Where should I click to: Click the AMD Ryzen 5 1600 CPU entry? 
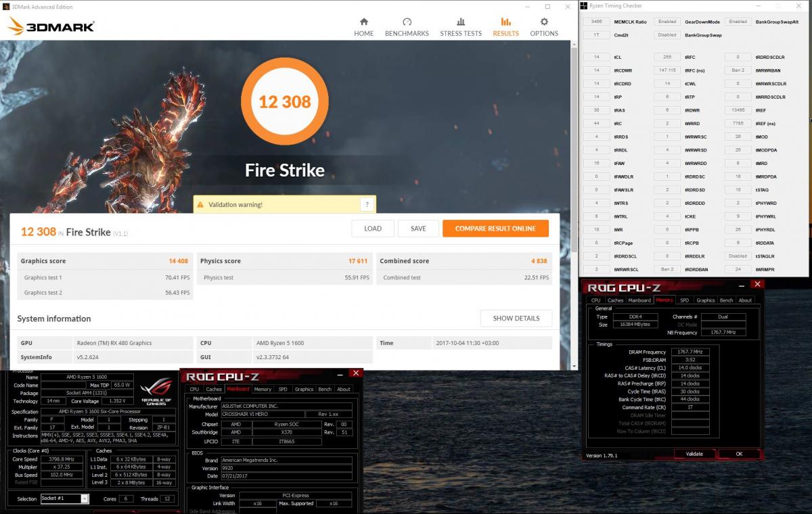tap(313, 343)
